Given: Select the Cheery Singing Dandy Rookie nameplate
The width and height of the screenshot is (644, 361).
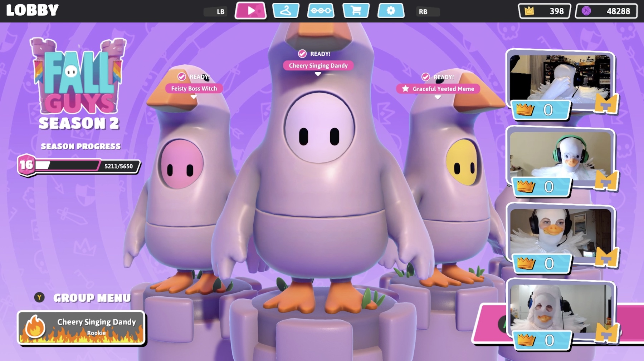Looking at the screenshot, I should pyautogui.click(x=82, y=328).
